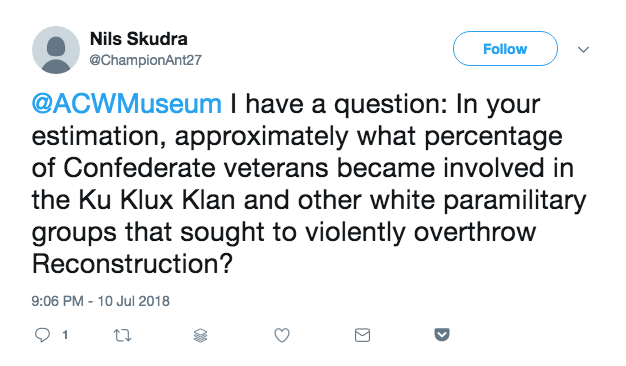Expand the chevron menu beside Follow

[x=583, y=49]
